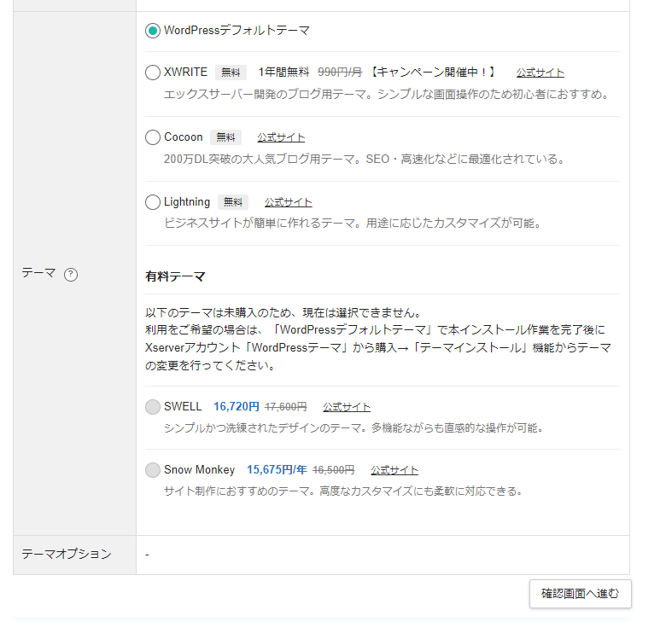Click the Lightning 無料 badge
Image resolution: width=672 pixels, height=622 pixels.
[x=233, y=202]
